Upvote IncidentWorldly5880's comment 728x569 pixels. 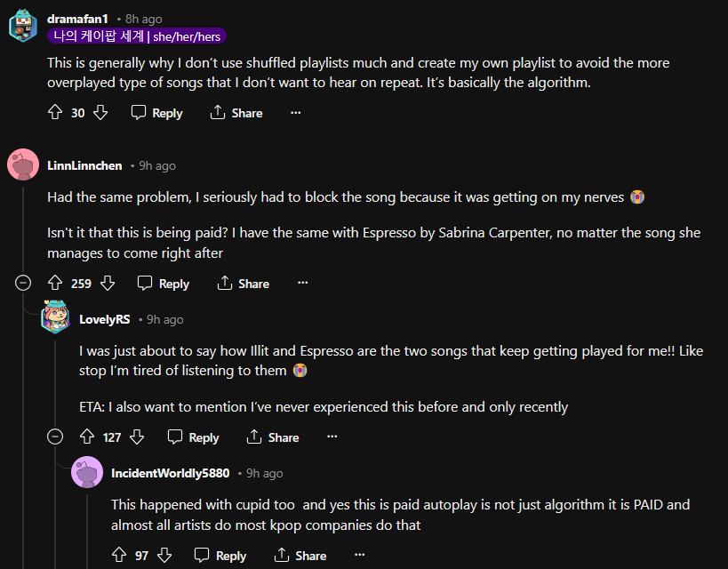[x=119, y=556]
